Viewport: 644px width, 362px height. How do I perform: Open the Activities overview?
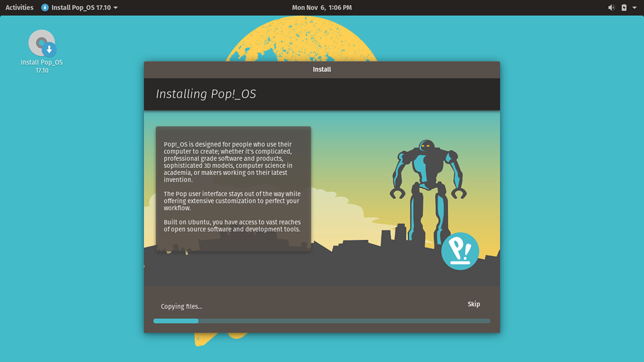coord(19,8)
